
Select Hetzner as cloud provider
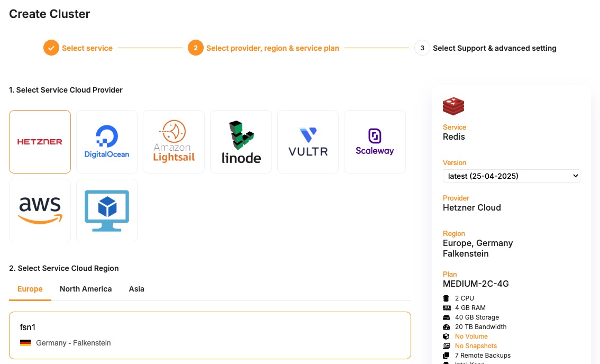coord(40,142)
